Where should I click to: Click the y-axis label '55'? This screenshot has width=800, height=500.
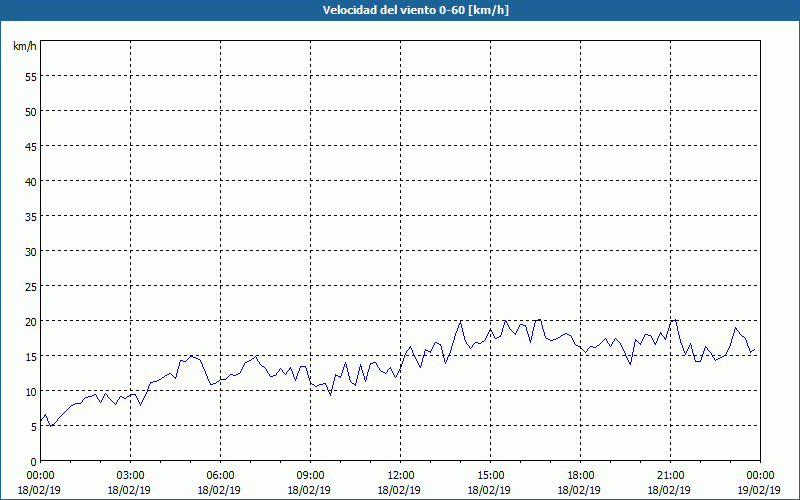pyautogui.click(x=31, y=77)
